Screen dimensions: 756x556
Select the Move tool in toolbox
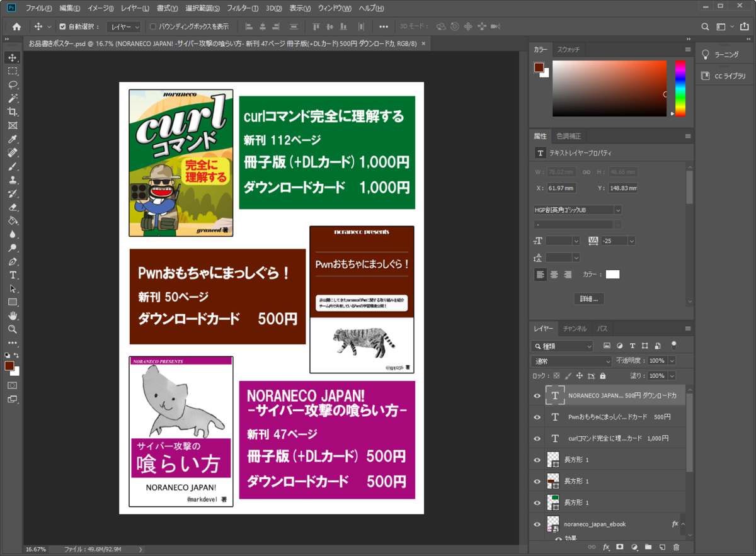click(x=13, y=57)
